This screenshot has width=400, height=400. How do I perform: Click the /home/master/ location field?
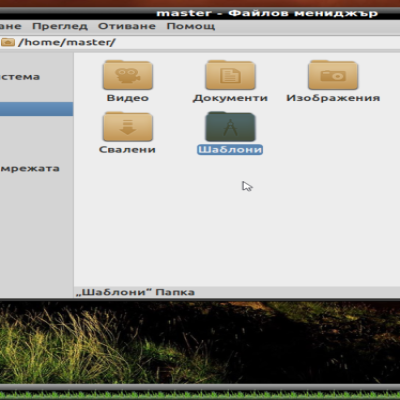(x=200, y=42)
